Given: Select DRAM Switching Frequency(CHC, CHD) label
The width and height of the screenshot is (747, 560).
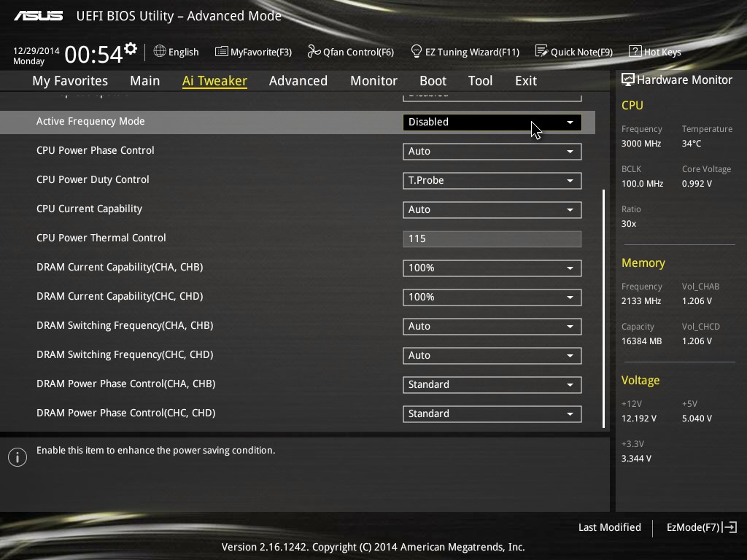Looking at the screenshot, I should tap(125, 355).
